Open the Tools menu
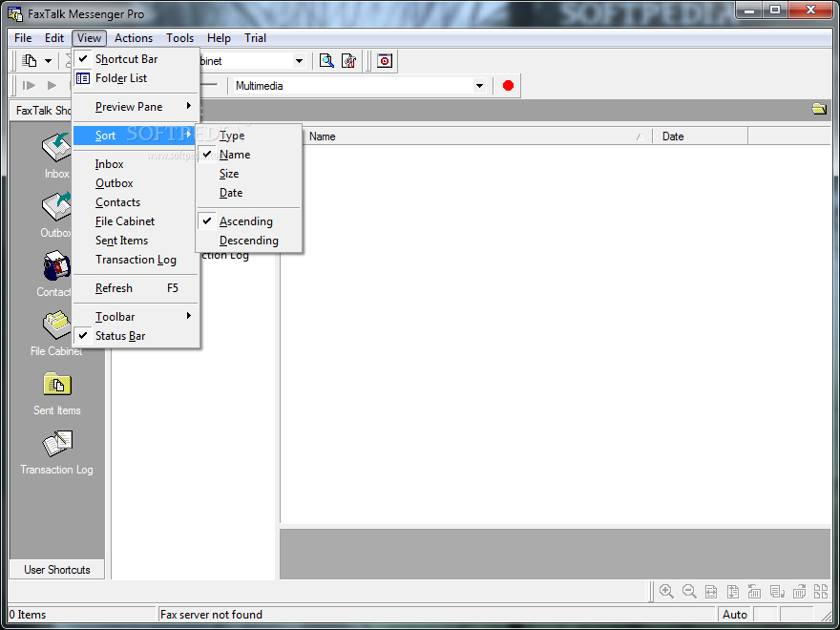The image size is (840, 630). coord(179,38)
